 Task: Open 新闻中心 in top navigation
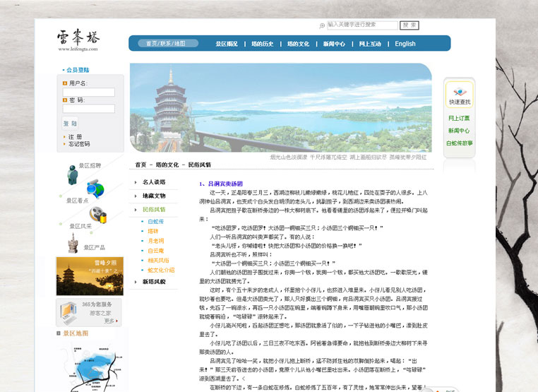[334, 44]
